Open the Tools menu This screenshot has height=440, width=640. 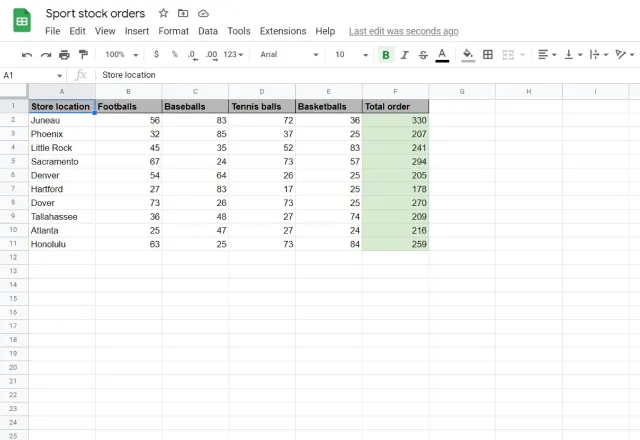pyautogui.click(x=239, y=31)
